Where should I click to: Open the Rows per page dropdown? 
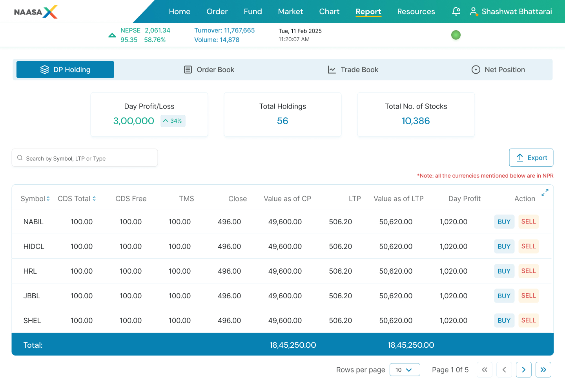click(x=405, y=370)
